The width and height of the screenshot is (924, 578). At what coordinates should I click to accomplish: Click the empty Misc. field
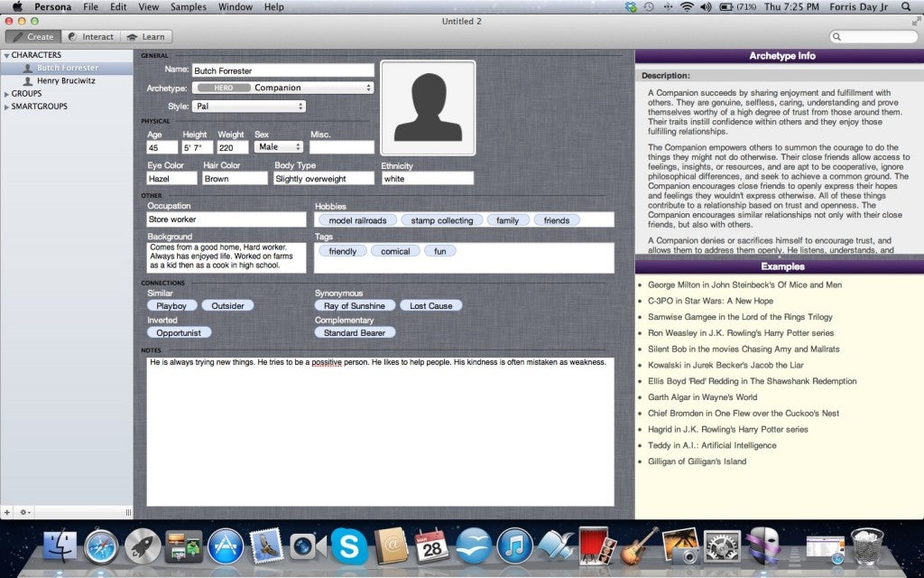[342, 147]
